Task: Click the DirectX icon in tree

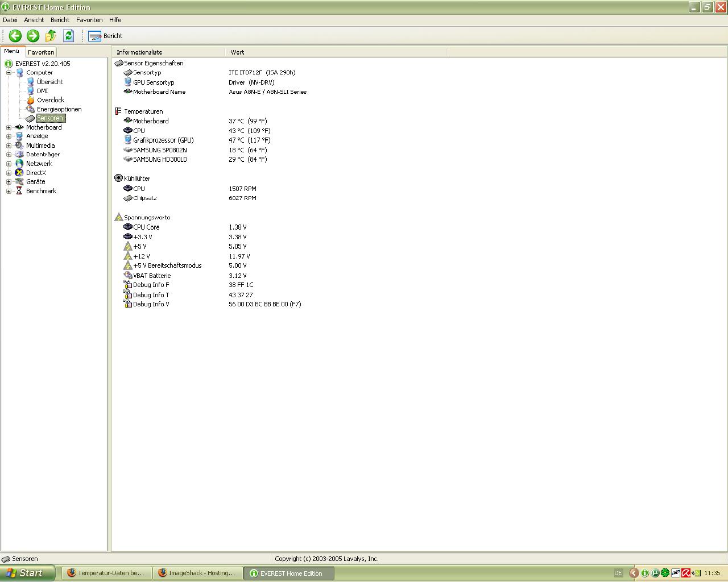Action: (19, 173)
